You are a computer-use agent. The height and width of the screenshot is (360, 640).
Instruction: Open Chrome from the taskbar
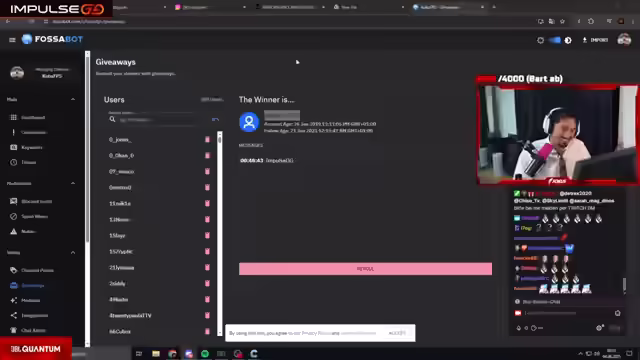coord(172,353)
